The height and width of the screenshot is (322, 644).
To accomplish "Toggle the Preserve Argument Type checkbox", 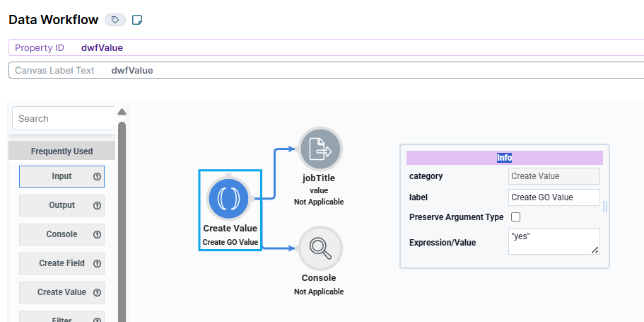I will 515,217.
